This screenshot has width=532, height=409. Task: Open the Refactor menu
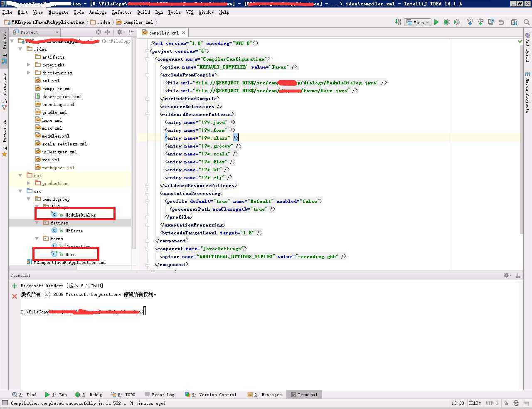click(121, 12)
